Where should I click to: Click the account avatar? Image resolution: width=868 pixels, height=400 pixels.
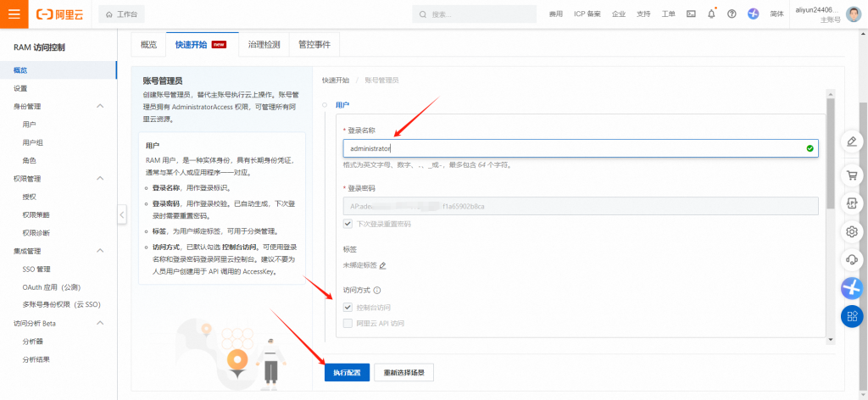(853, 14)
